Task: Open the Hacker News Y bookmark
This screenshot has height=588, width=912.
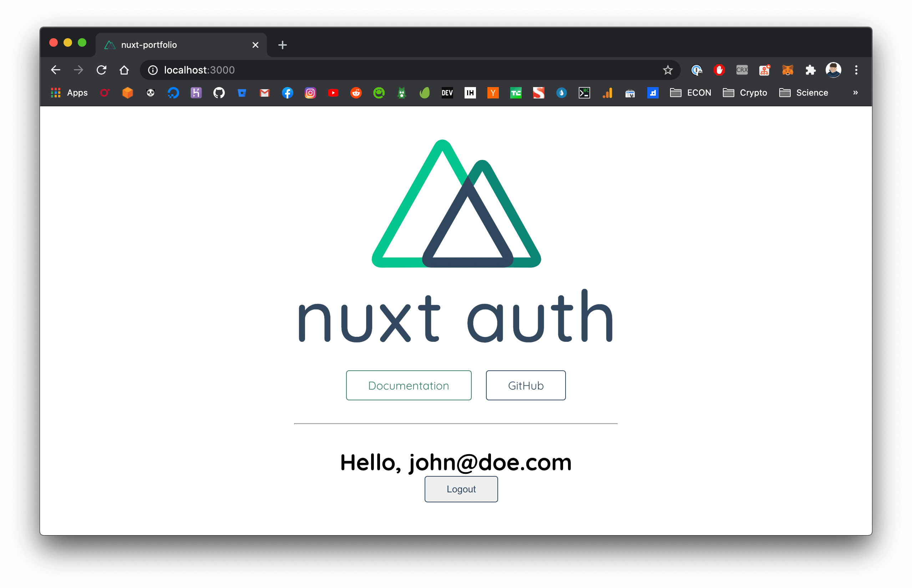Action: [493, 92]
